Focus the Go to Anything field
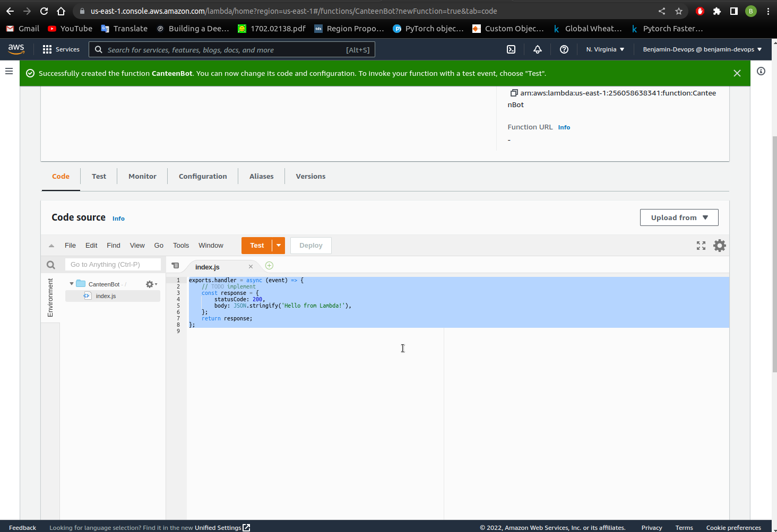777x532 pixels. click(113, 264)
